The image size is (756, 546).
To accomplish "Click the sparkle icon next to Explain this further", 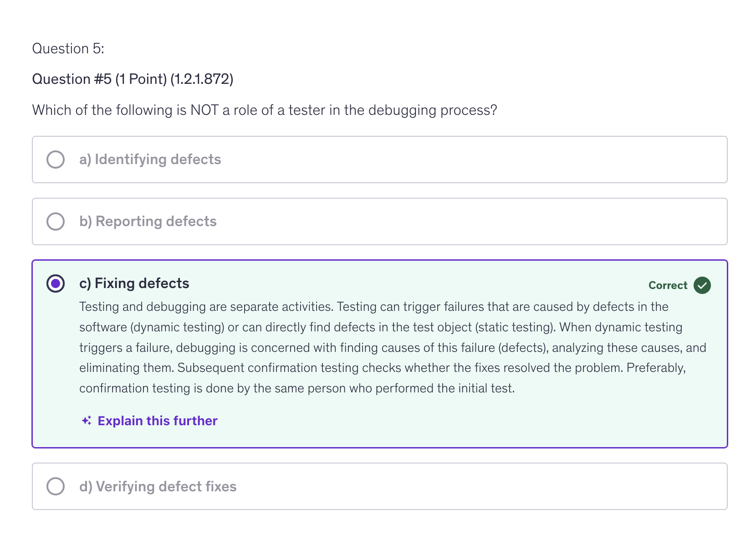I will pos(86,421).
